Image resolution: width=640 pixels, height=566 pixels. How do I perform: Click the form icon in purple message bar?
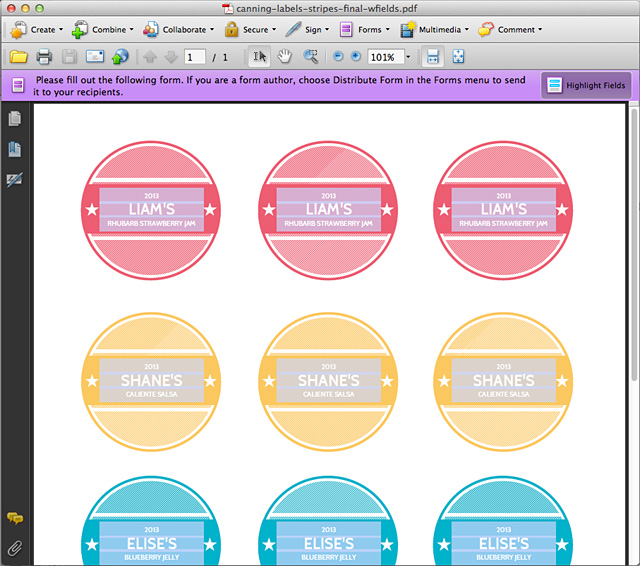[x=18, y=86]
